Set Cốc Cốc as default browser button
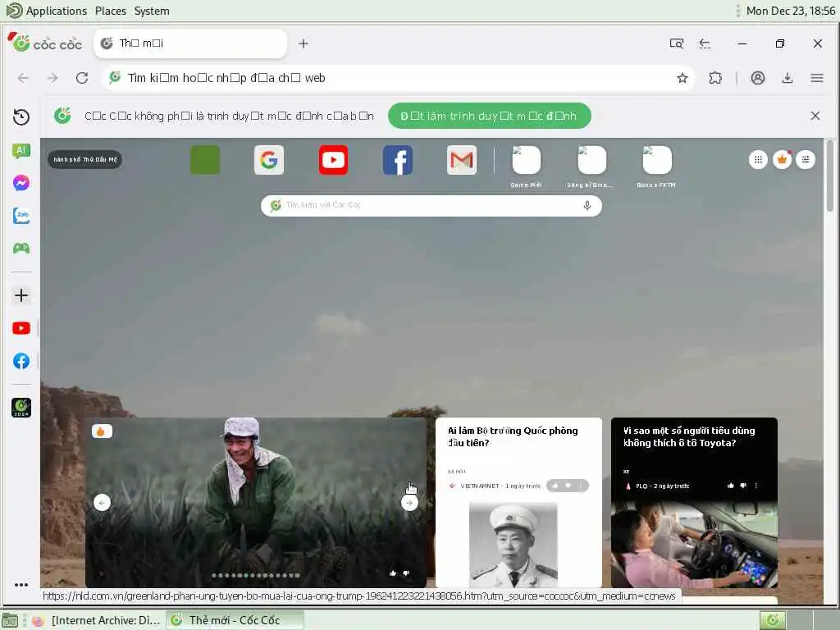 [x=489, y=116]
